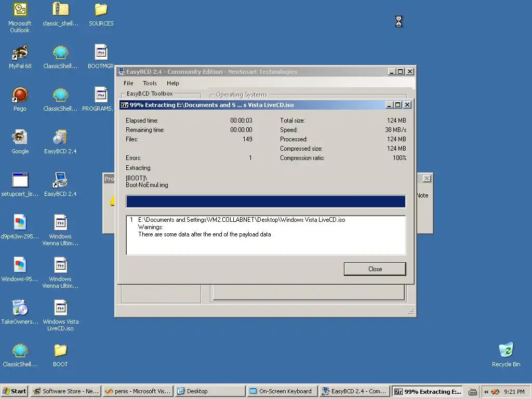The image size is (532, 399).
Task: Open the Tools menu in EasyBCD
Action: (x=150, y=83)
